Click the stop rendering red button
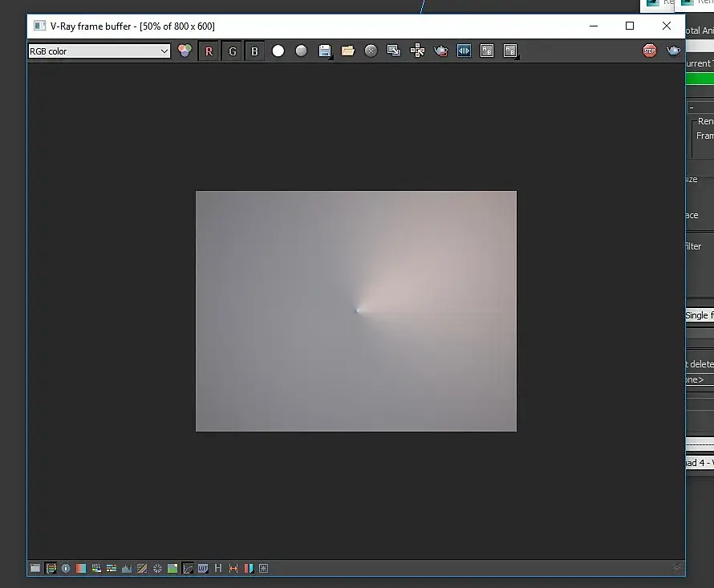This screenshot has height=588, width=714. (x=650, y=51)
